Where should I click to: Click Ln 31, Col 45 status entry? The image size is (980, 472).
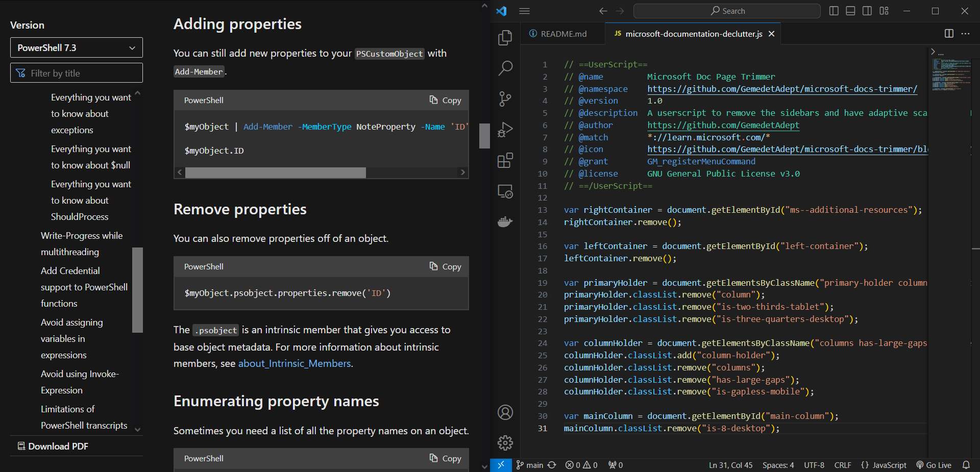[x=730, y=465]
